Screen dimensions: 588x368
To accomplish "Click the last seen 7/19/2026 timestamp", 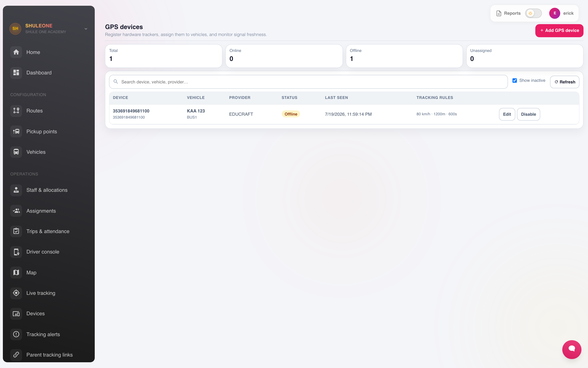I will click(348, 114).
